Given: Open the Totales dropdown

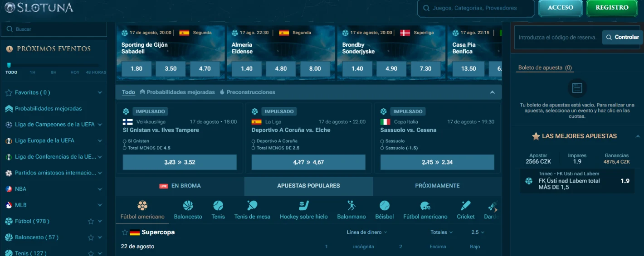Looking at the screenshot, I should 441,232.
